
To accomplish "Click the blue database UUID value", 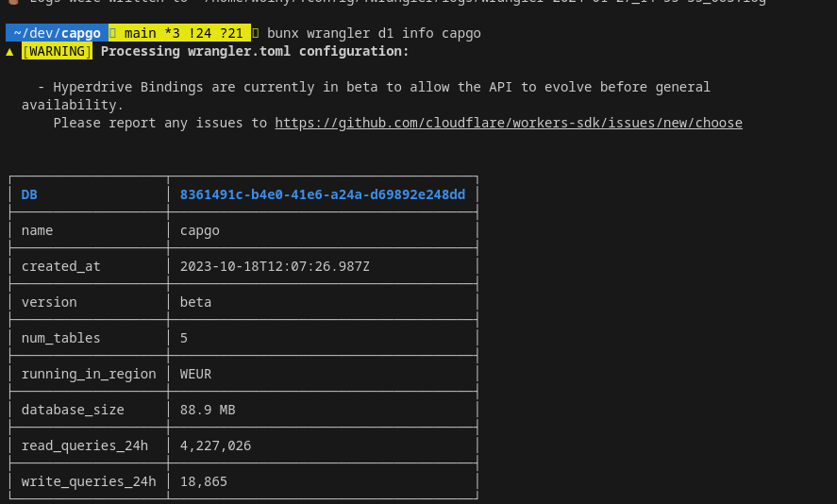I will [x=322, y=194].
